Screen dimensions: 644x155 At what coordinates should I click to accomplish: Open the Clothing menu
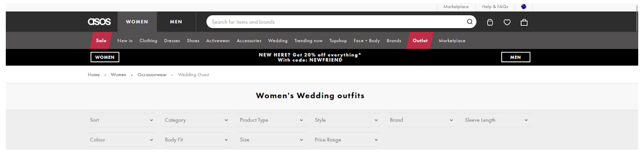[x=148, y=40]
